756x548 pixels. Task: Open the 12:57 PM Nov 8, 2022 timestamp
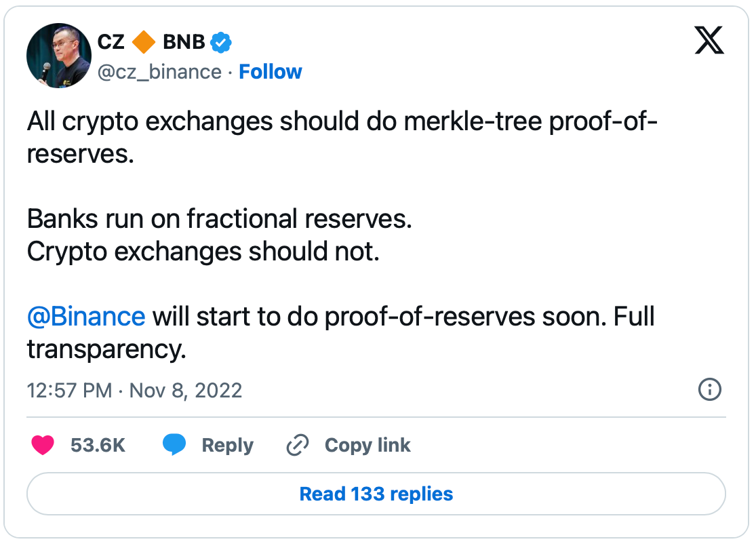tap(134, 391)
